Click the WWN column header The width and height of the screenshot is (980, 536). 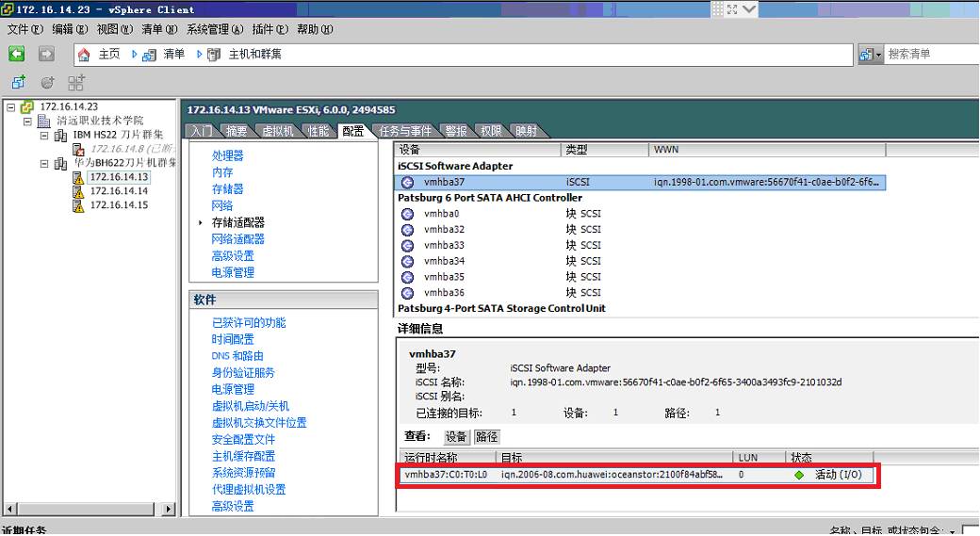click(767, 150)
